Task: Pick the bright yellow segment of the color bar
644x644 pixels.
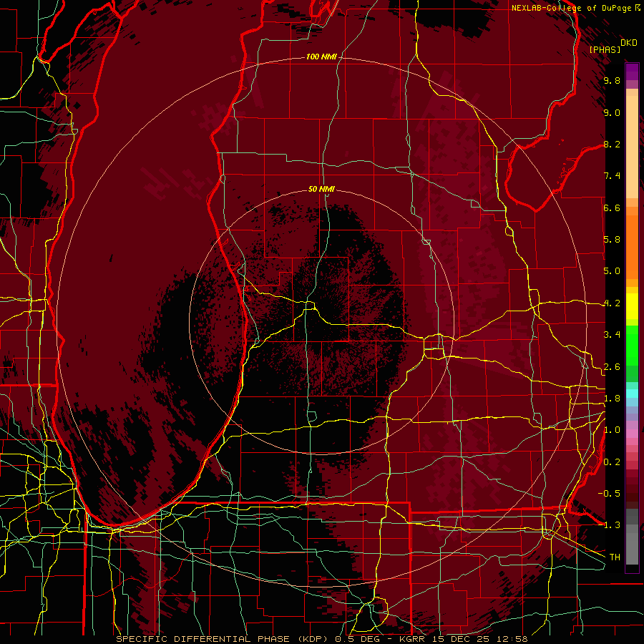Action: [x=632, y=306]
